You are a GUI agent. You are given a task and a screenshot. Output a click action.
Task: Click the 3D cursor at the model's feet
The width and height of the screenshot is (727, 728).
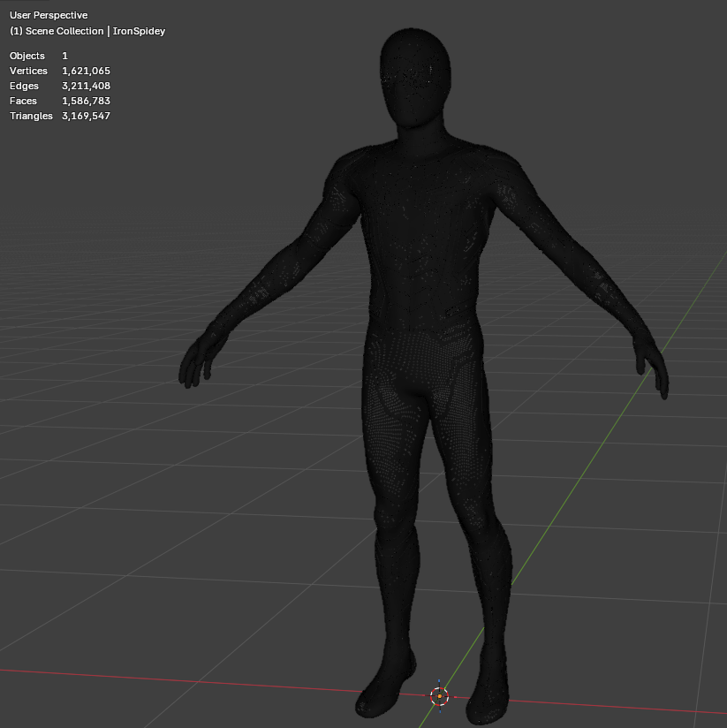tap(439, 696)
